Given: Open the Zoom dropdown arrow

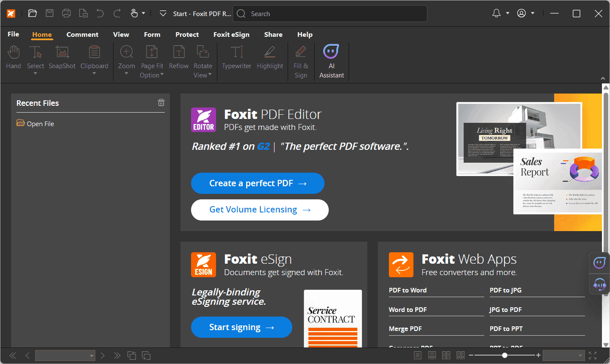Looking at the screenshot, I should [127, 74].
